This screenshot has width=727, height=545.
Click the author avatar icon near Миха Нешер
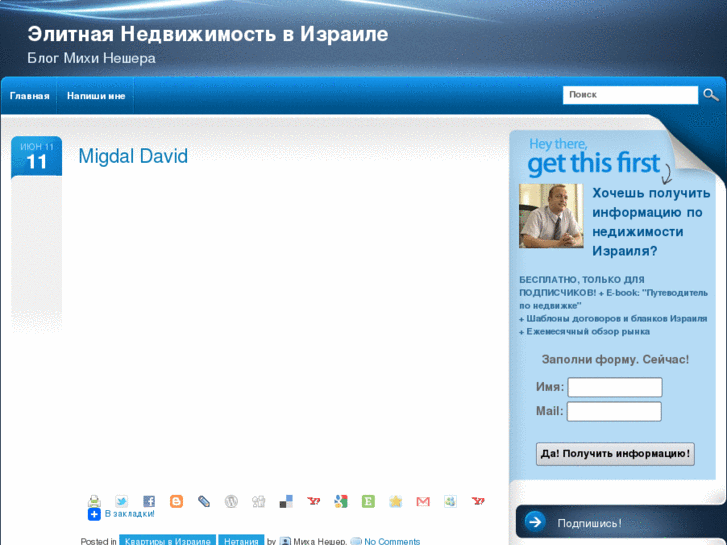(285, 541)
